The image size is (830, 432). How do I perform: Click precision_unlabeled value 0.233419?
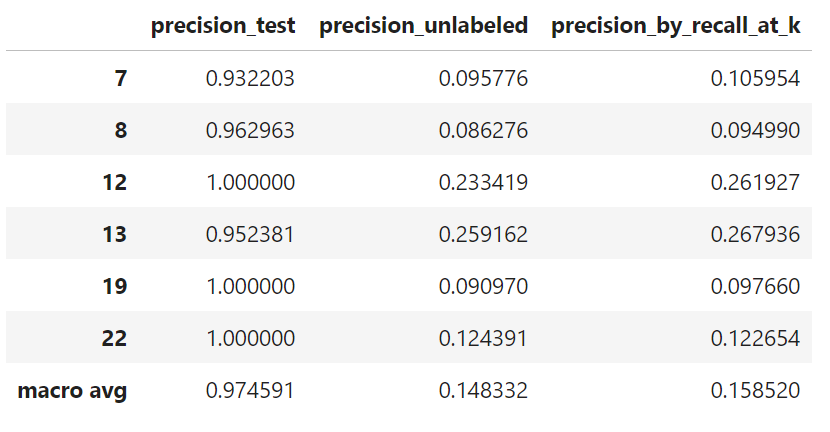(483, 183)
